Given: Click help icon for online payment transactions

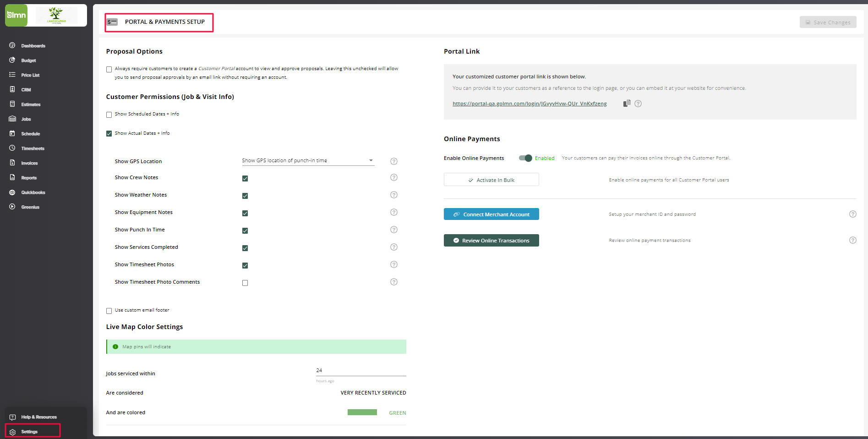Looking at the screenshot, I should pos(852,240).
